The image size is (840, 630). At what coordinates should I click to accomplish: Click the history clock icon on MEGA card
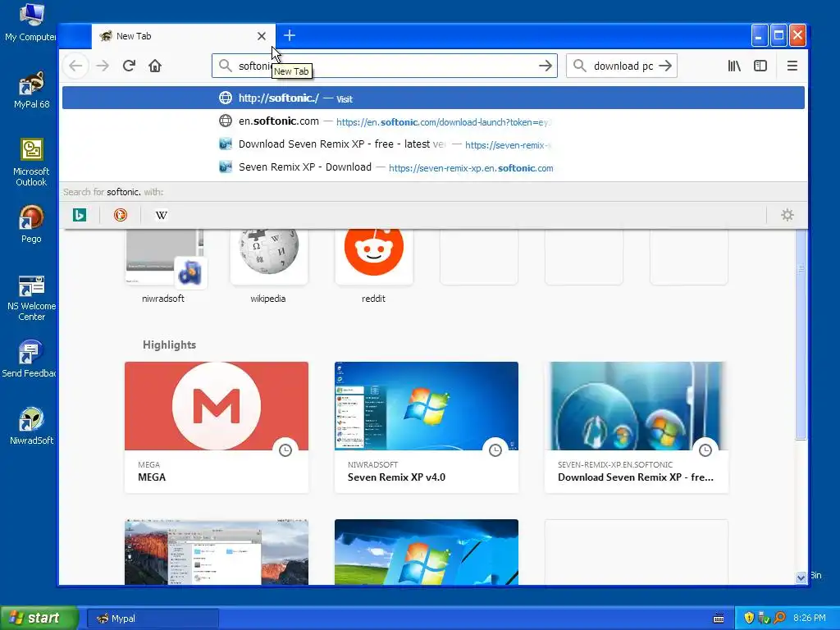coord(285,450)
